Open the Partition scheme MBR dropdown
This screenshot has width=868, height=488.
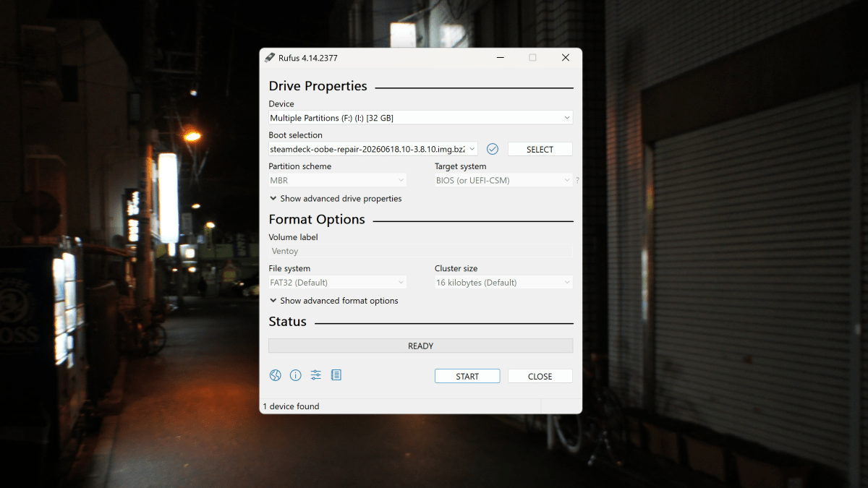coord(337,180)
